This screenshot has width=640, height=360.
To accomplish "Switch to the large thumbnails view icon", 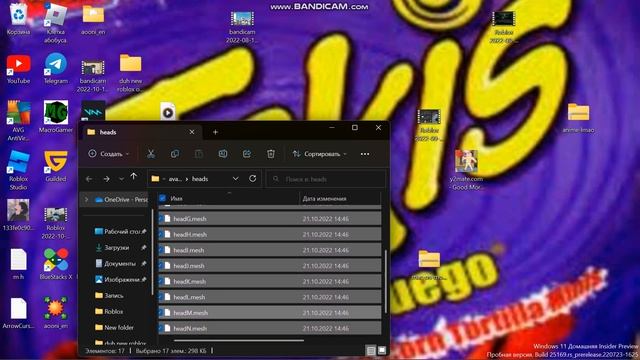I will (382, 350).
